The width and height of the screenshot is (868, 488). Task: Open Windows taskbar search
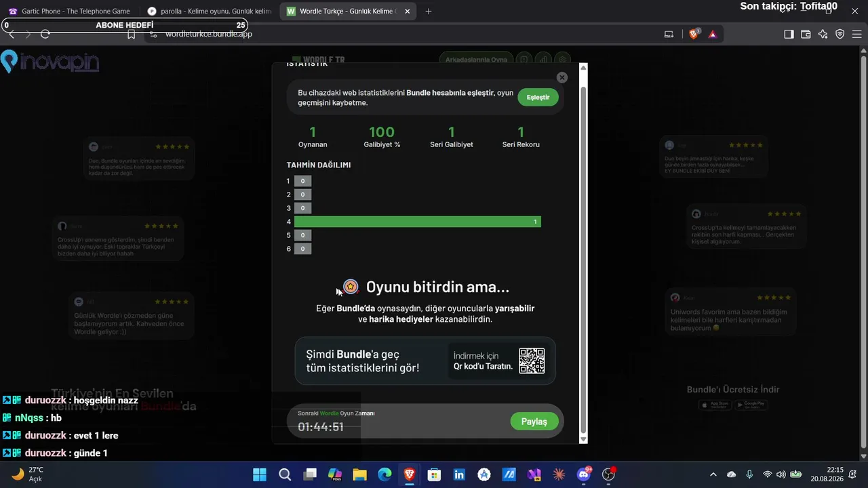coord(285,474)
